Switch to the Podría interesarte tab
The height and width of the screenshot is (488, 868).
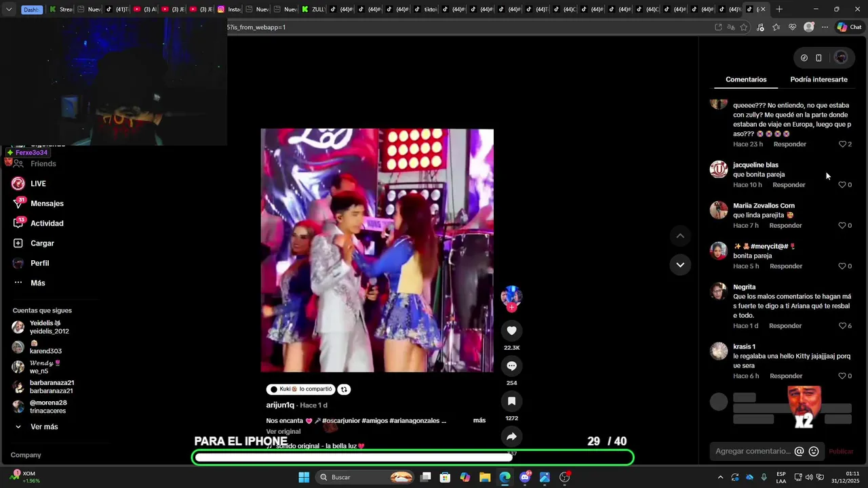[818, 79]
